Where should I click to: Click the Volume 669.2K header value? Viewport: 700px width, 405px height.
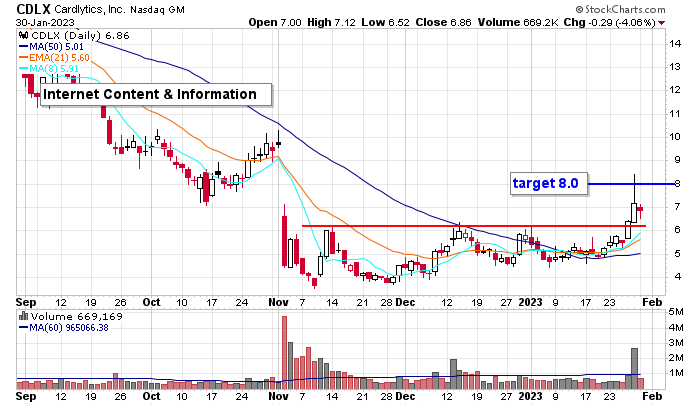coord(518,22)
